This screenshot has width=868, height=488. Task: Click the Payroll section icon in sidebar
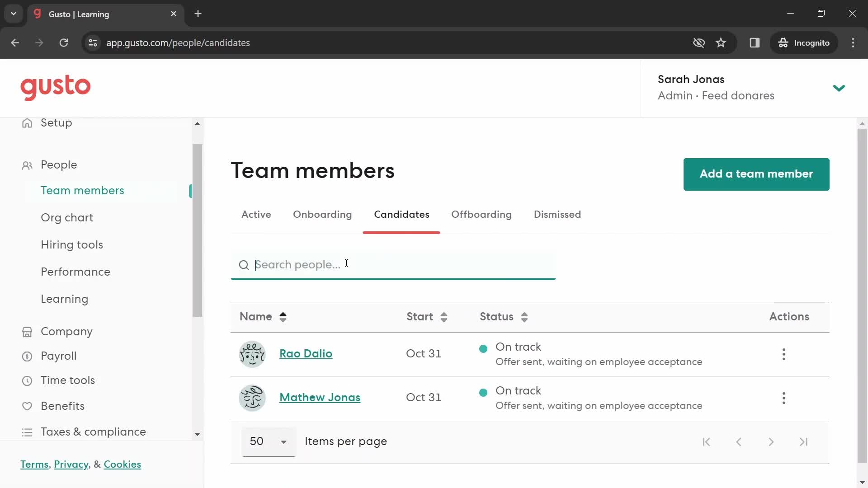point(28,357)
